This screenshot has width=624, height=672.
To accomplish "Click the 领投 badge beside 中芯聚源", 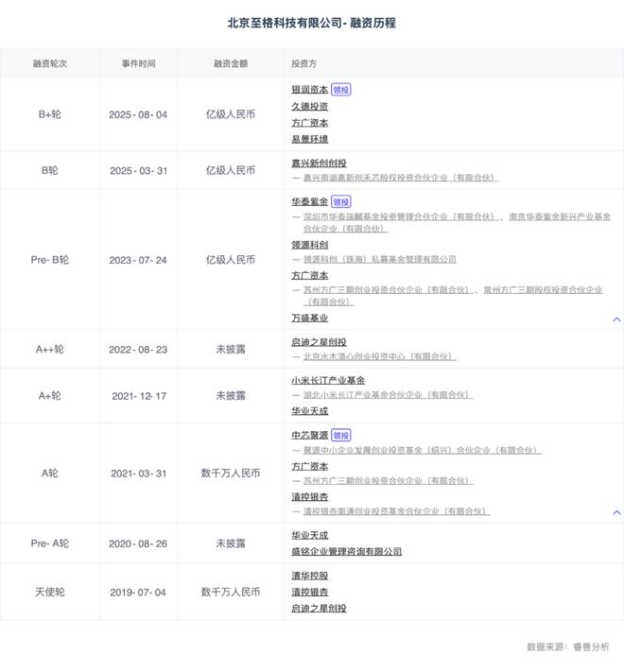I will pos(341,436).
